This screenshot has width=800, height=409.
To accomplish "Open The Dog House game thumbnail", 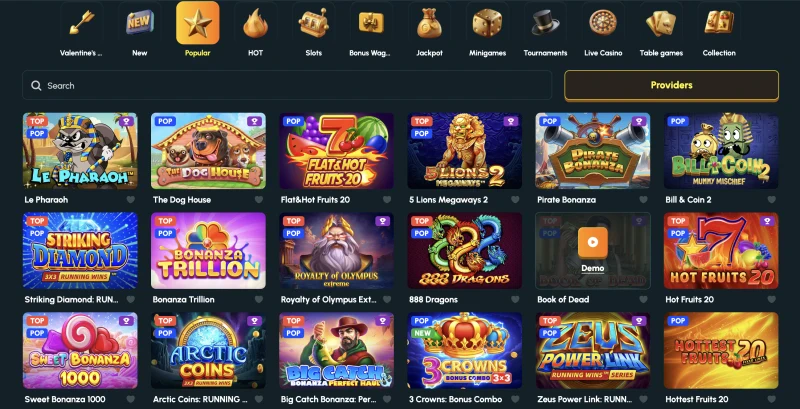I will (208, 151).
